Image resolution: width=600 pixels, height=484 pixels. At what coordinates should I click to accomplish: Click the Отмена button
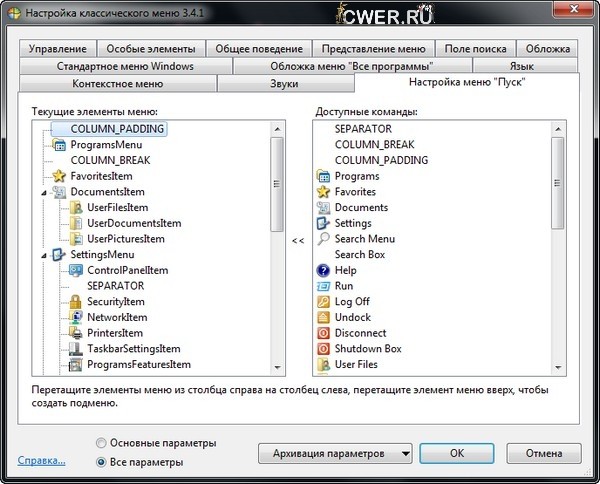click(x=544, y=454)
